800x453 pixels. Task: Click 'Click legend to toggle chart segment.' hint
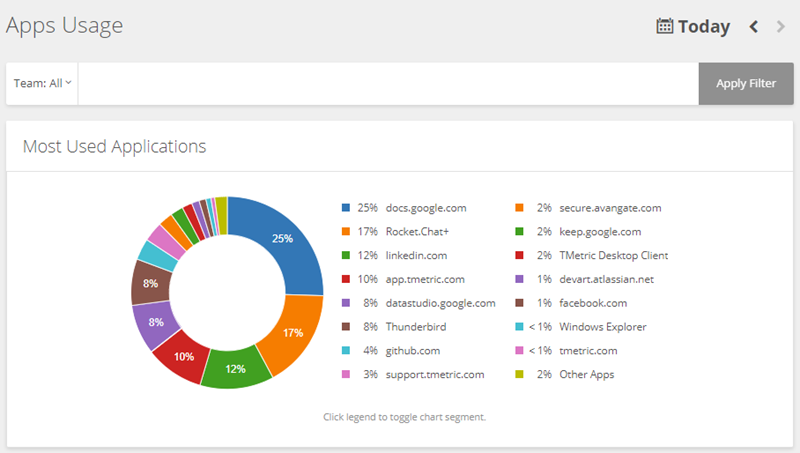pos(404,417)
